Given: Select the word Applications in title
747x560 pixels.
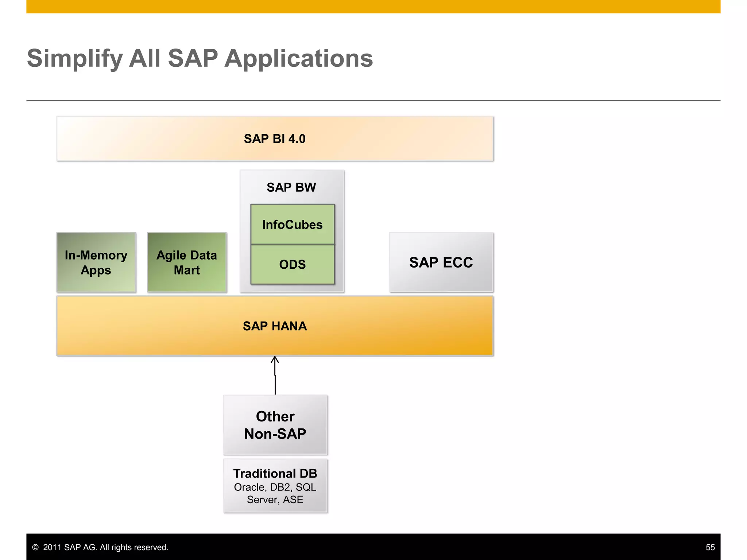Looking at the screenshot, I should point(298,58).
